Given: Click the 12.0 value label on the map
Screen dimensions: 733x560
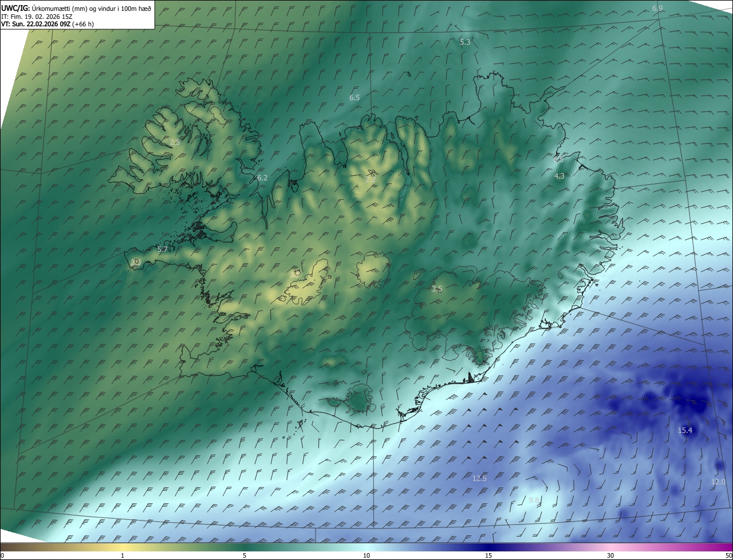Looking at the screenshot, I should (718, 482).
